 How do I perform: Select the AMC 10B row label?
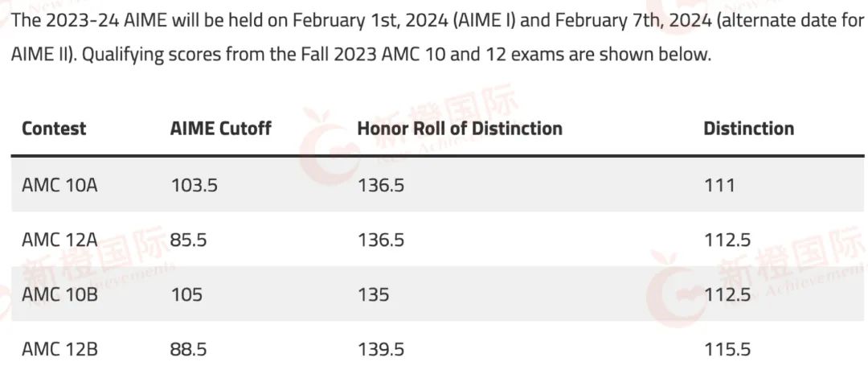point(59,294)
